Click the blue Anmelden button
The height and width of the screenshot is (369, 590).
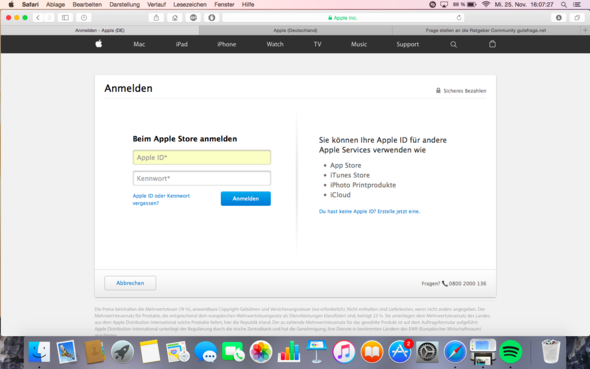(x=246, y=199)
